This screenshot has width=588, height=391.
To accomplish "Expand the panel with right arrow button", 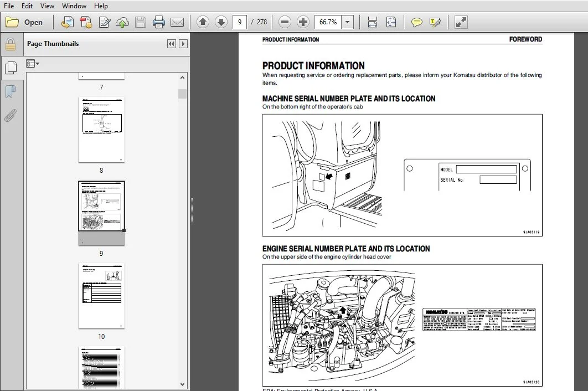I will (x=183, y=44).
